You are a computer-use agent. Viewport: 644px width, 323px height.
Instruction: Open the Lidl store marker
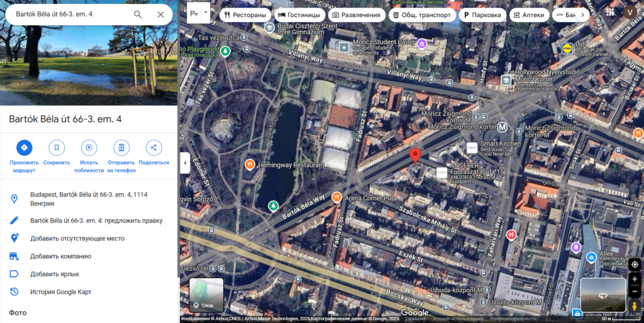[x=567, y=48]
